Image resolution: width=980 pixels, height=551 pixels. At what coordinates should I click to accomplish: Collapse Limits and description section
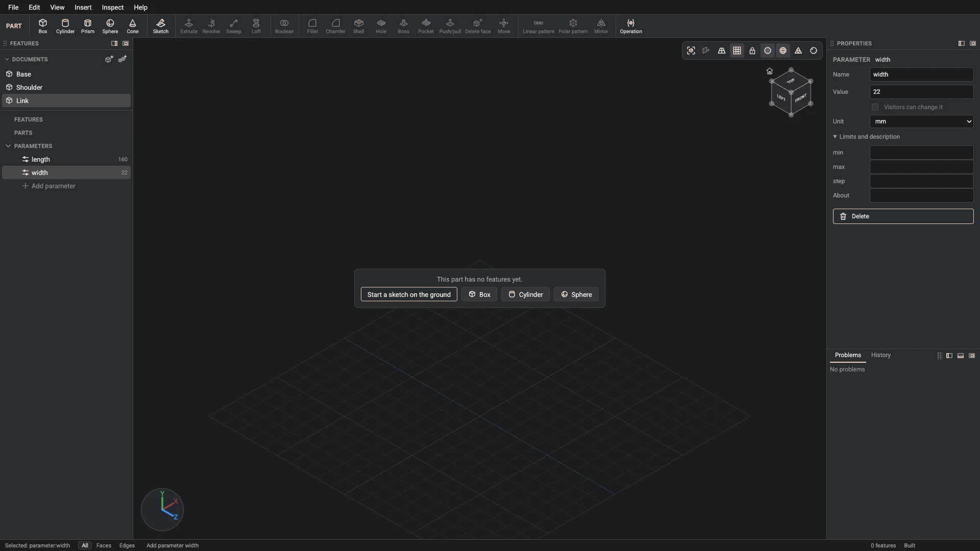[867, 137]
